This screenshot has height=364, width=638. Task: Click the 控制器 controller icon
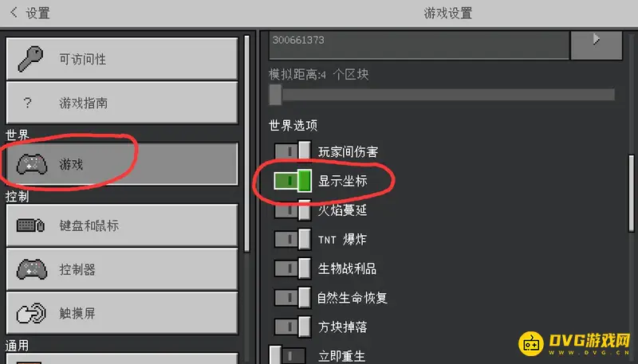point(31,269)
